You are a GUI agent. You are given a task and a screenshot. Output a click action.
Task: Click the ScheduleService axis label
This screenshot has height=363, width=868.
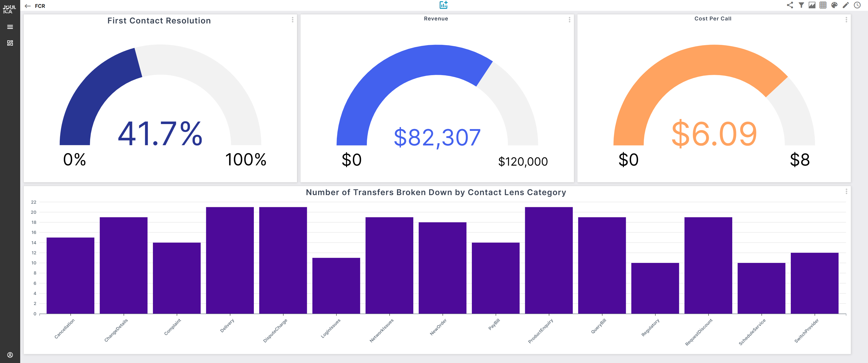pyautogui.click(x=752, y=332)
